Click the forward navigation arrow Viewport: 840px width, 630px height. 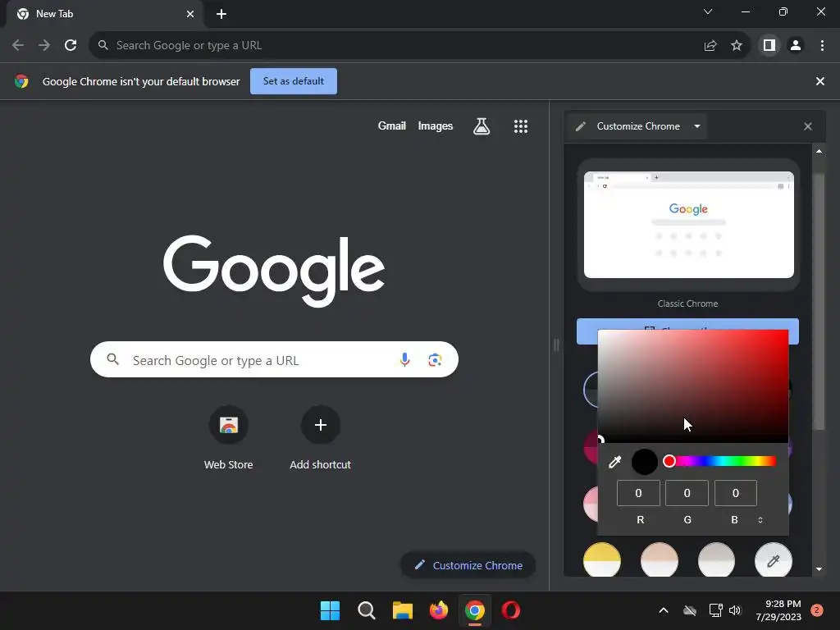click(44, 46)
